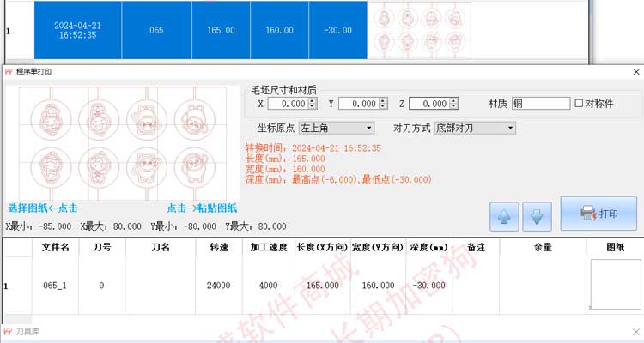Click the 刀名 column header
Viewport: 644px width, 343px height.
(x=161, y=248)
